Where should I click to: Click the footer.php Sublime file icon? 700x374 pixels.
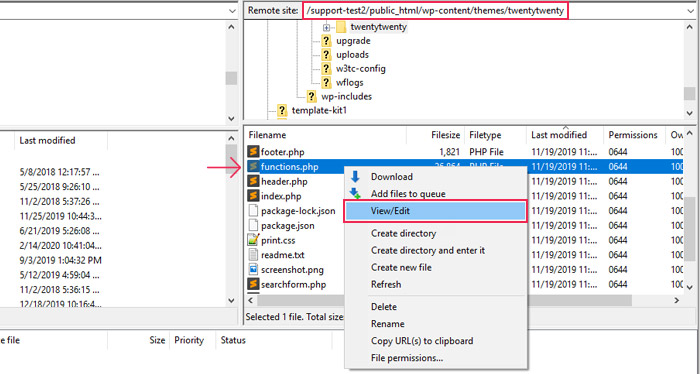253,152
